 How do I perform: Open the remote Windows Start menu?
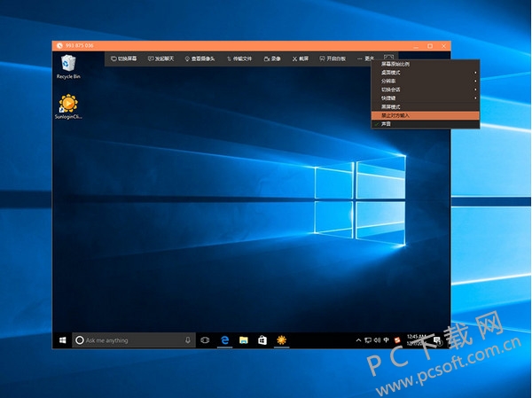[x=62, y=340]
